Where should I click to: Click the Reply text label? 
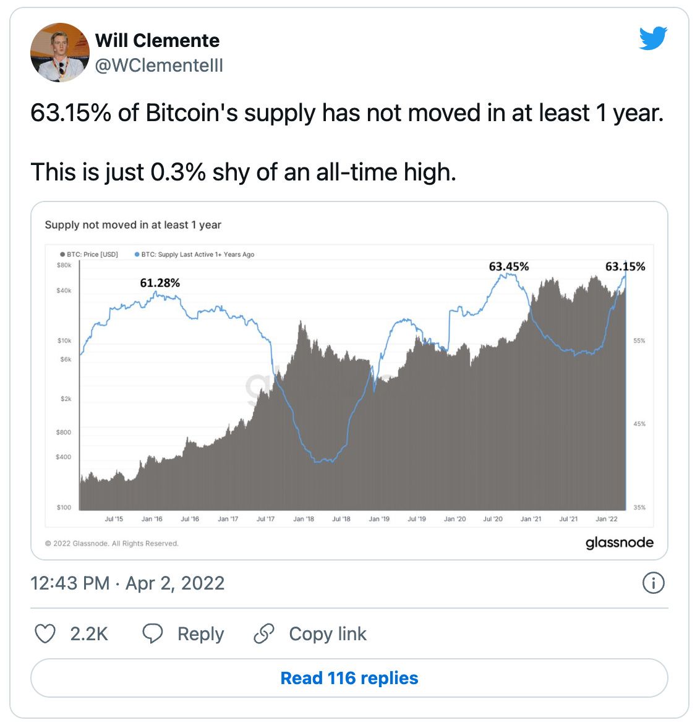coord(200,634)
